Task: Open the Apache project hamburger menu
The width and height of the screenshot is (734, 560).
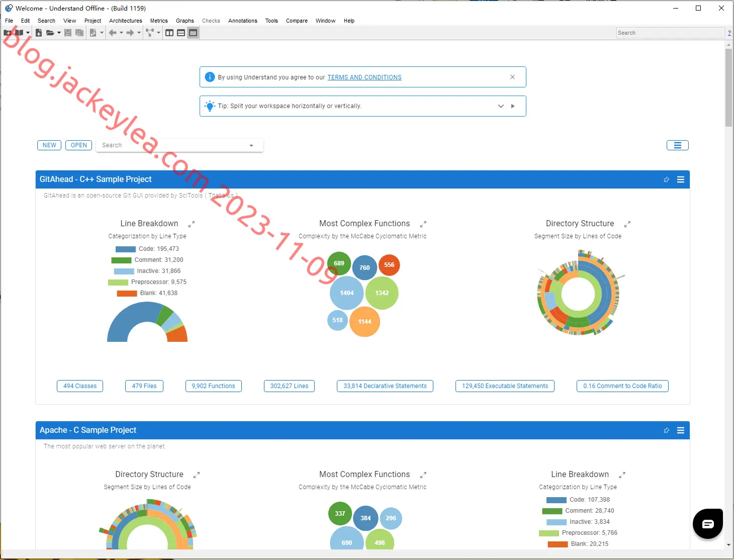Action: click(681, 430)
